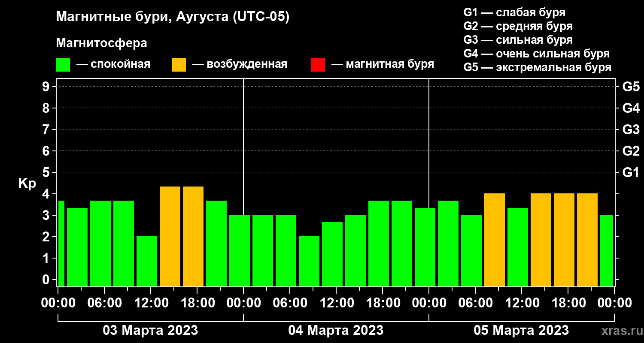The image size is (644, 343).
Task: Click the orange 'возбужденная' legend swatch
Action: point(179,64)
